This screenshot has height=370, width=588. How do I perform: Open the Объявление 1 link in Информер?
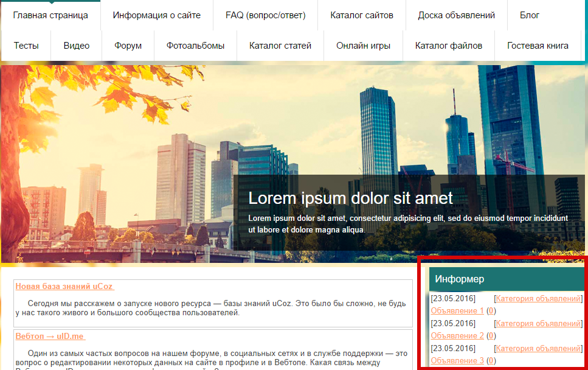click(457, 311)
